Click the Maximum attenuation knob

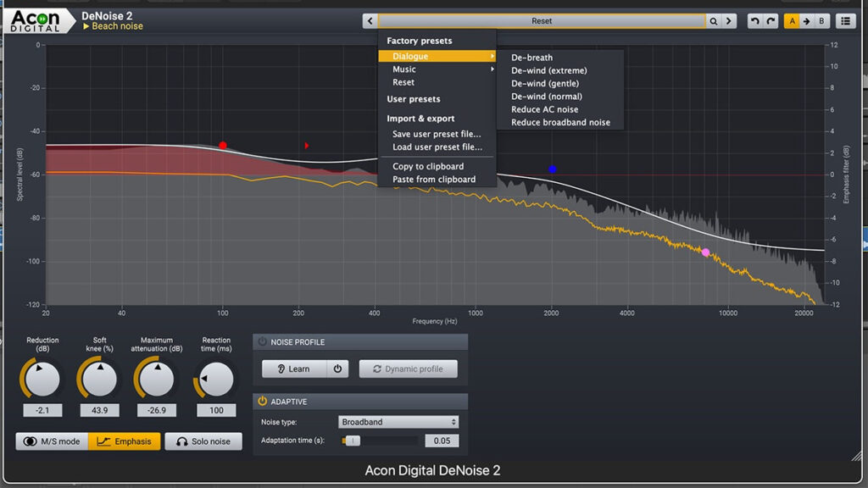point(156,379)
